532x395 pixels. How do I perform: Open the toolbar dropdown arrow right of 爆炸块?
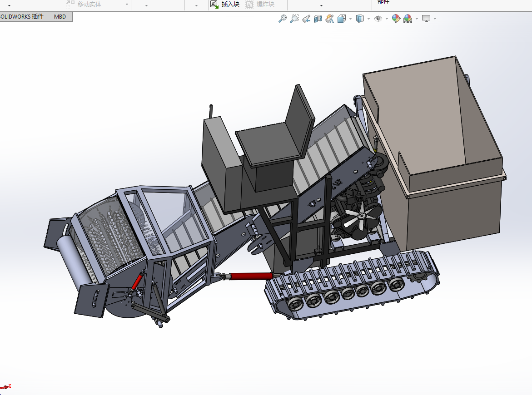pyautogui.click(x=321, y=5)
